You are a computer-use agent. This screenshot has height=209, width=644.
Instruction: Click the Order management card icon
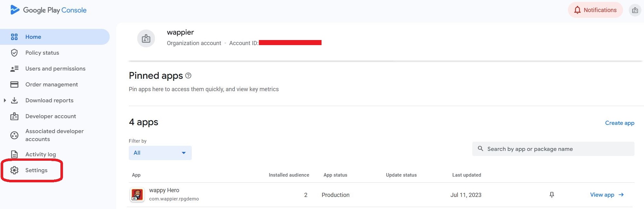[14, 84]
